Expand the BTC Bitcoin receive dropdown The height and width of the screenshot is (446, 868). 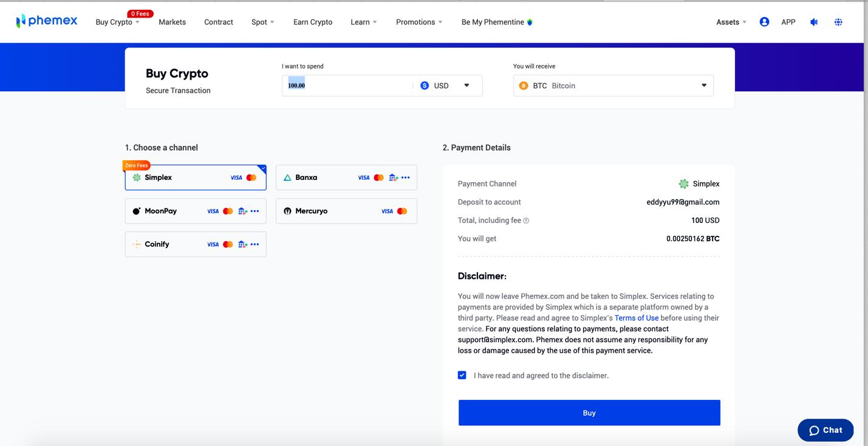tap(703, 85)
